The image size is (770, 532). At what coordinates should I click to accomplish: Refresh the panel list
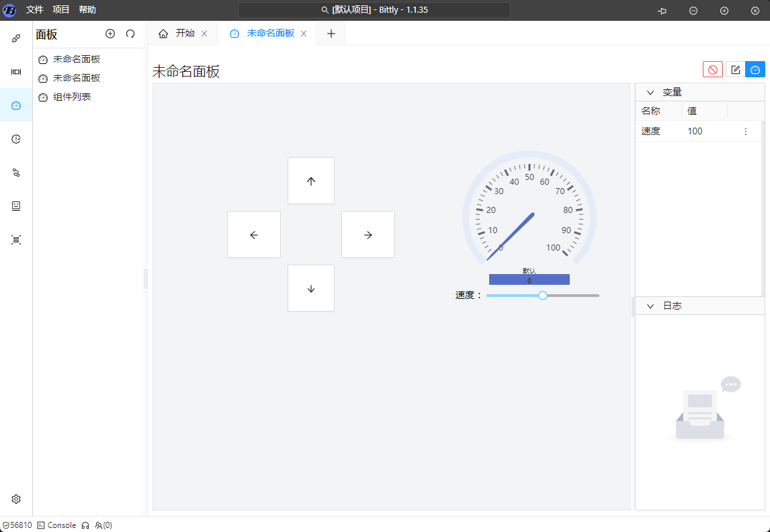(130, 34)
